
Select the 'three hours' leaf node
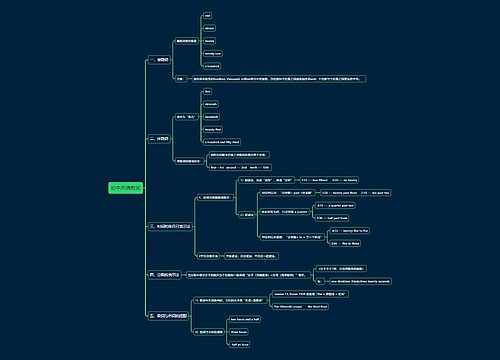point(239,332)
